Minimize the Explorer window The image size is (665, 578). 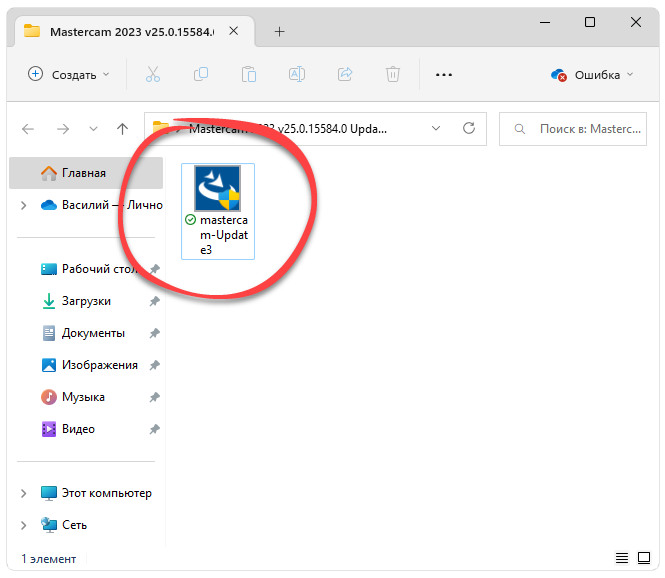(545, 22)
